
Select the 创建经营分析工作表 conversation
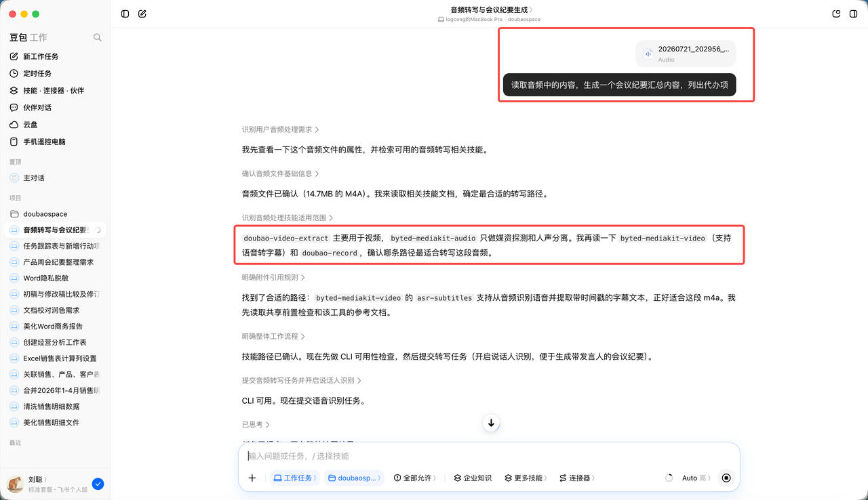55,342
